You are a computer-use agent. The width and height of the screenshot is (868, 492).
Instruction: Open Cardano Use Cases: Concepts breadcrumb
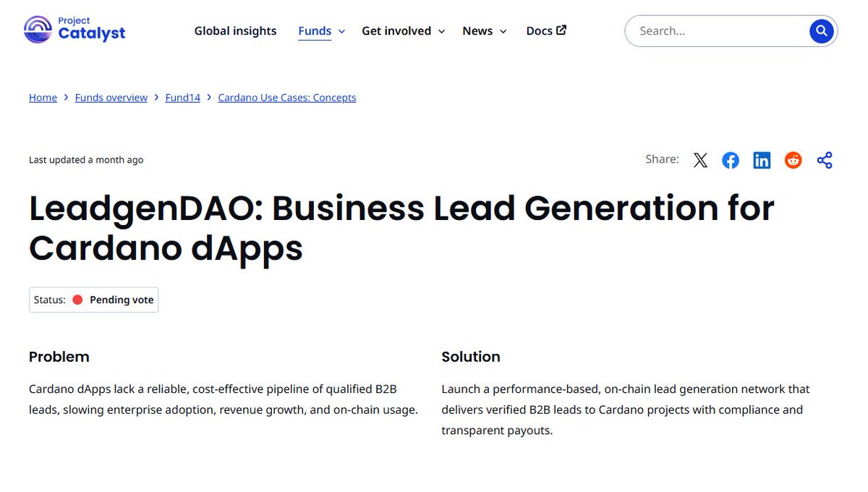(287, 98)
